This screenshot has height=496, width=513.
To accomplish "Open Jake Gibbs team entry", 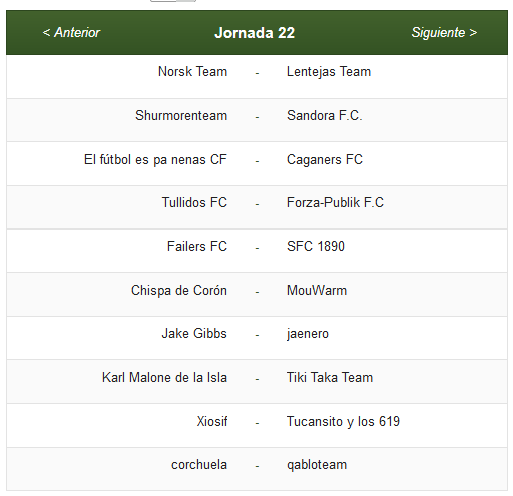I will pos(194,333).
